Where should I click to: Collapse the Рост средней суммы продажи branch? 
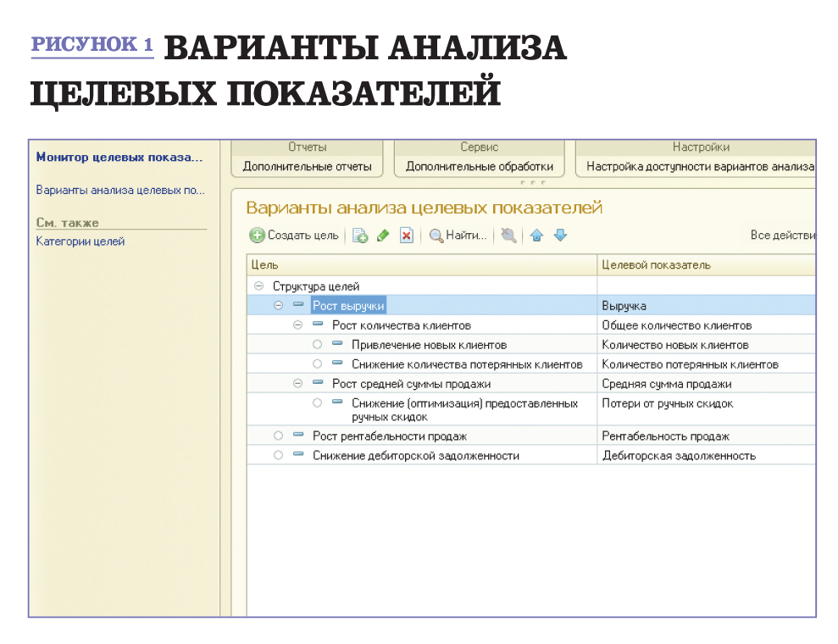coord(298,383)
